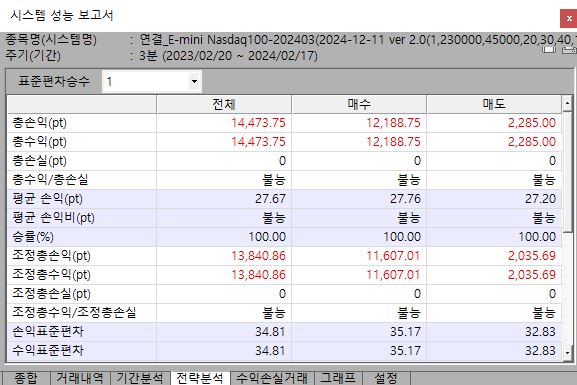The width and height of the screenshot is (577, 385).
Task: Select the 기간분석 tab
Action: (140, 378)
